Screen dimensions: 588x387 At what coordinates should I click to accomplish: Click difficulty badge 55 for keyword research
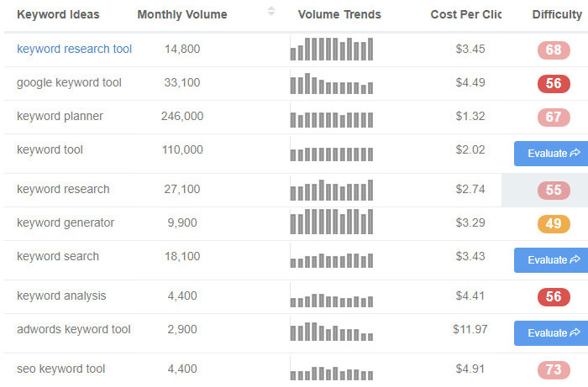click(x=554, y=191)
